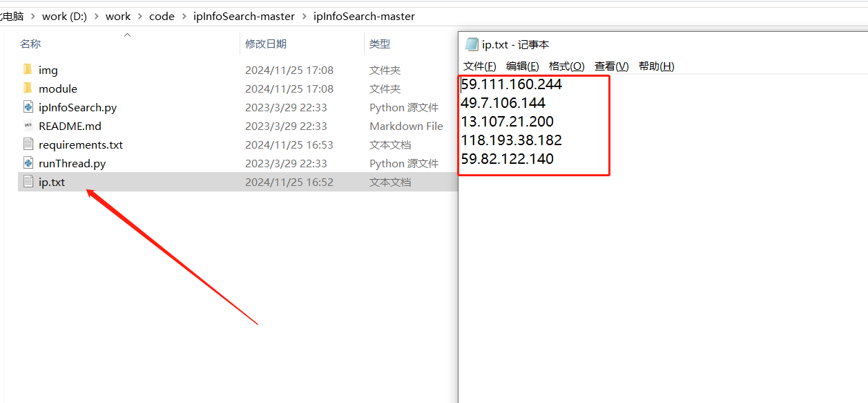Open the 格式(O) menu in Notepad
Screen dimensions: 868x403
[x=566, y=66]
